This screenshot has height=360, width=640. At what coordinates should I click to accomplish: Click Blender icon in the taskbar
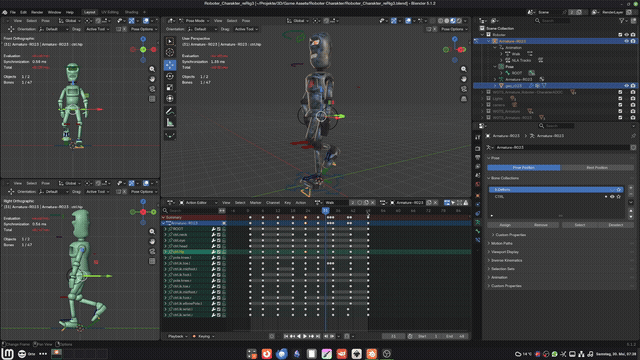click(371, 353)
